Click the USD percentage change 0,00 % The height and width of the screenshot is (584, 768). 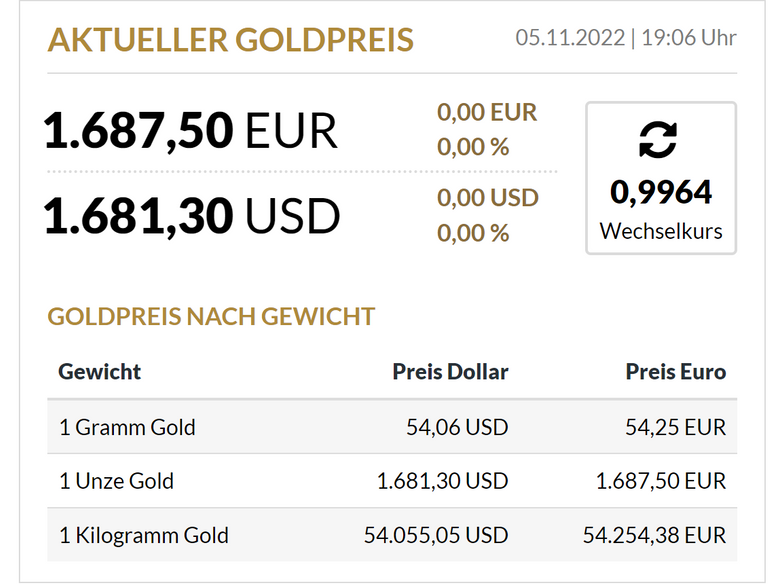pyautogui.click(x=473, y=233)
